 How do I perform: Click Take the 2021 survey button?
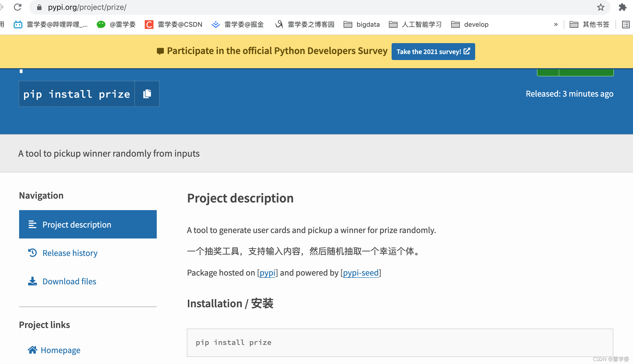coord(433,52)
